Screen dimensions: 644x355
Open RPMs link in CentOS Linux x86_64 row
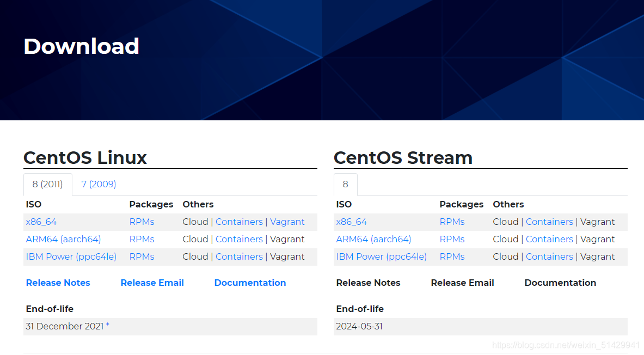pos(142,222)
